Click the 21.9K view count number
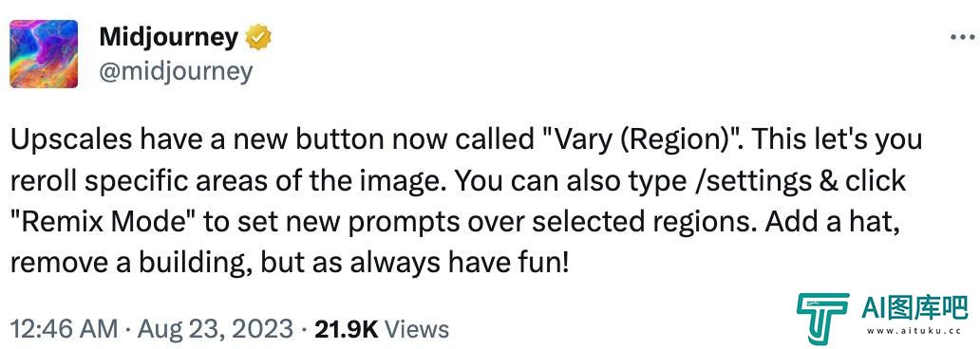The width and height of the screenshot is (980, 349). [347, 329]
